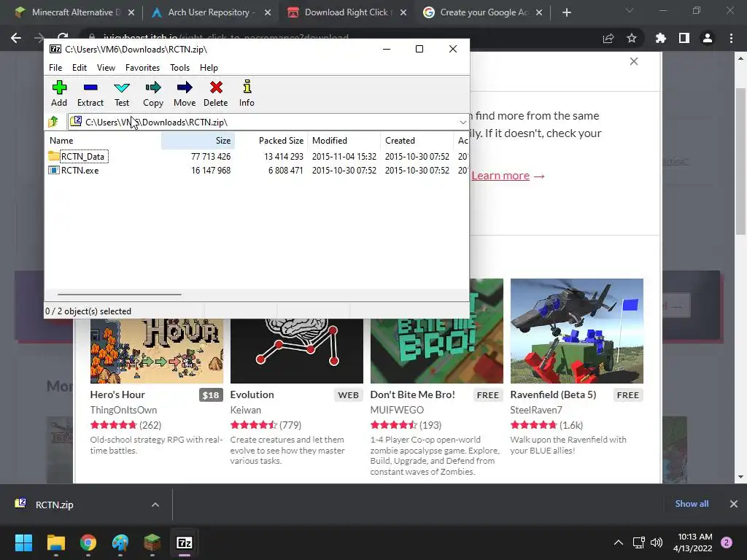Sort by Packed Size column header
This screenshot has height=560, width=747.
(x=271, y=141)
